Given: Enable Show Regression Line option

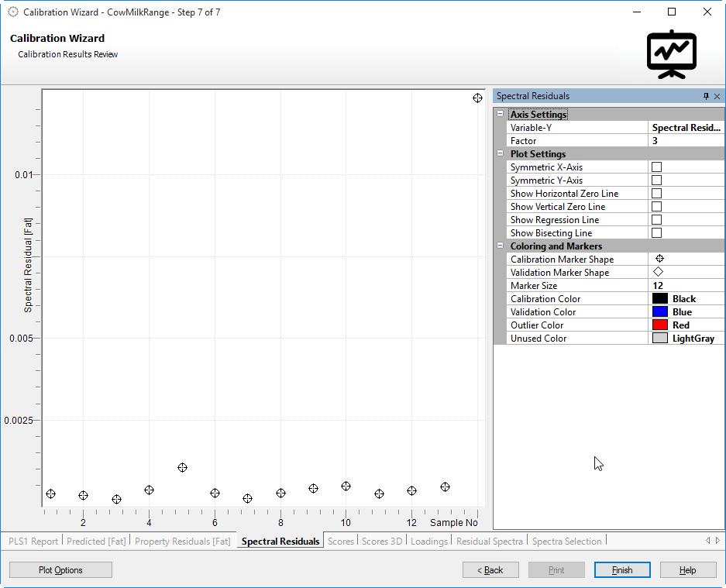Looking at the screenshot, I should [656, 220].
